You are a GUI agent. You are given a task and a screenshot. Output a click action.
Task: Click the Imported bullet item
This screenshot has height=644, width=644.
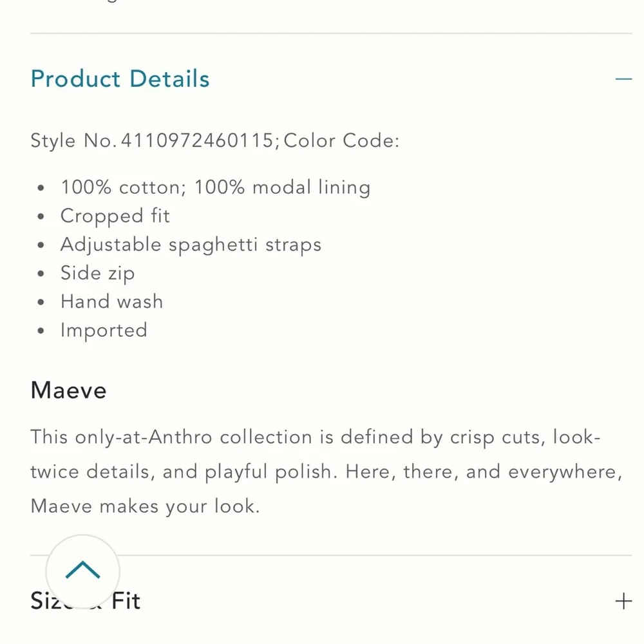[104, 330]
